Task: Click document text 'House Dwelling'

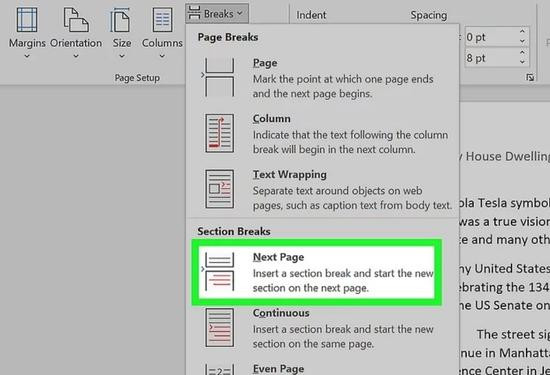Action: tap(508, 156)
